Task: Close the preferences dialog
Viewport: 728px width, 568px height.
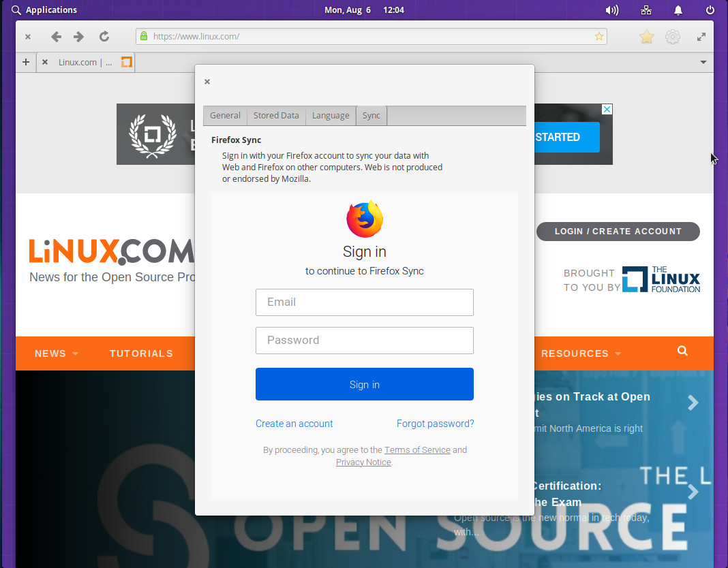Action: [207, 82]
